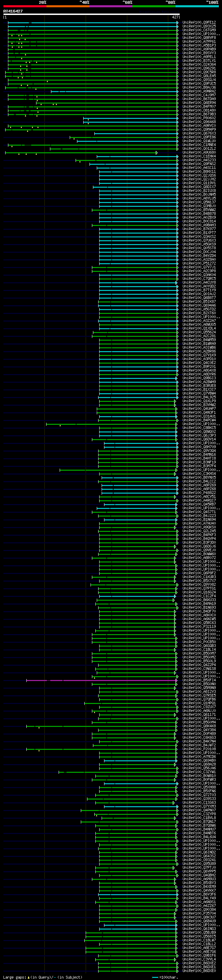Select subject name UniRef100_C8BKC5
The height and width of the screenshot is (980, 222).
pos(199,428)
